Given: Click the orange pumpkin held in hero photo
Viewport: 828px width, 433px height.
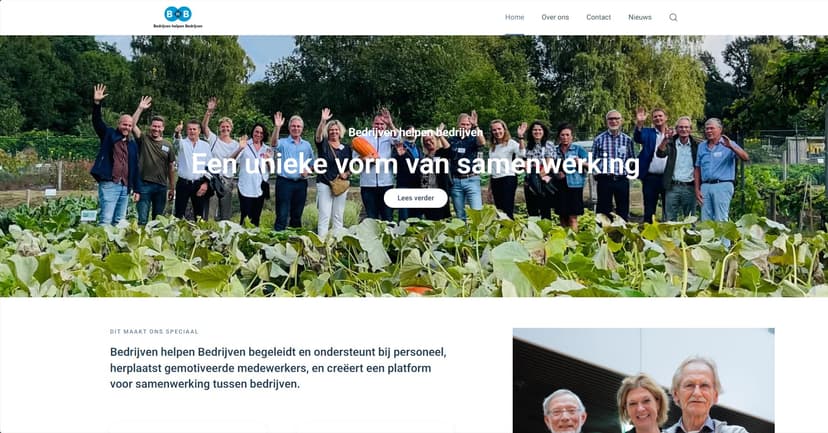Looking at the screenshot, I should [x=364, y=148].
